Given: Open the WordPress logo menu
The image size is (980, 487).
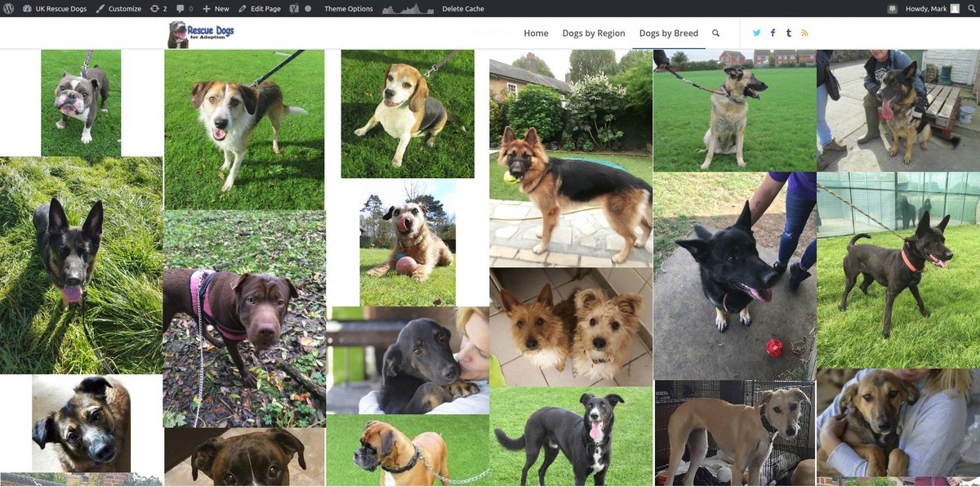Looking at the screenshot, I should [x=10, y=8].
